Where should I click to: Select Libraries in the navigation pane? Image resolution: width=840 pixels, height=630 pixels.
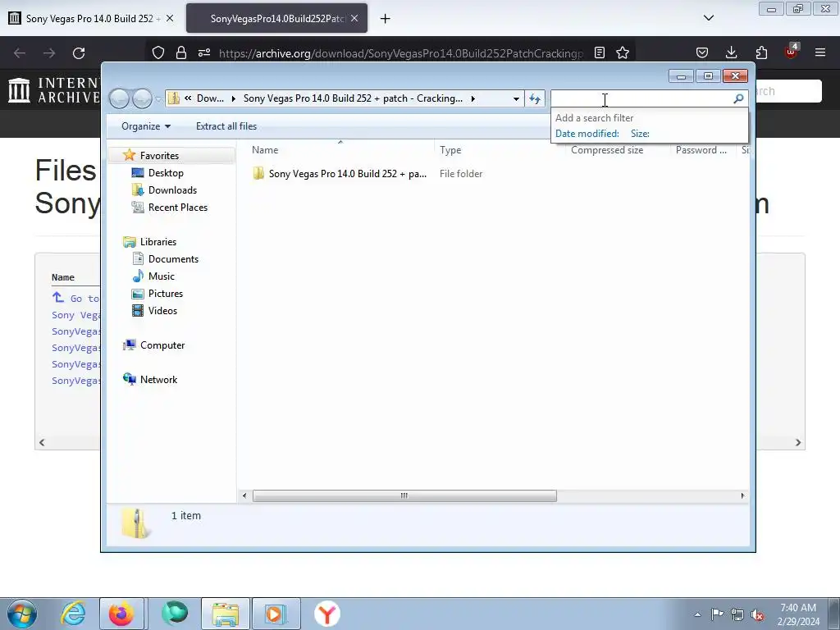coord(158,242)
